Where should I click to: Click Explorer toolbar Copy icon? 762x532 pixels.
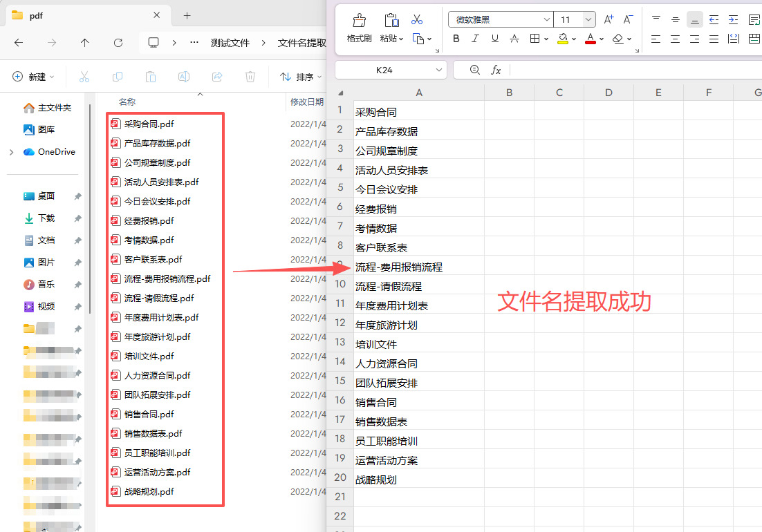117,77
